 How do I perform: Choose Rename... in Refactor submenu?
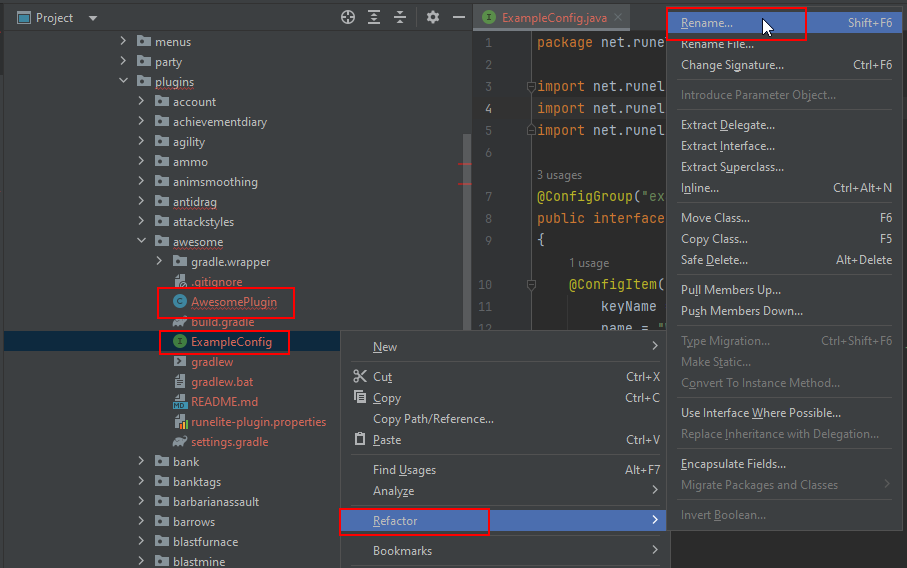pos(786,23)
